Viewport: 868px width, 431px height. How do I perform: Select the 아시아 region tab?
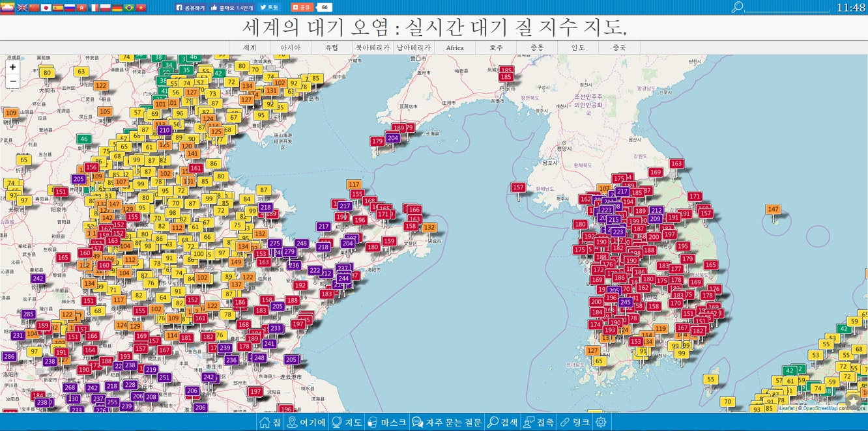coord(290,48)
